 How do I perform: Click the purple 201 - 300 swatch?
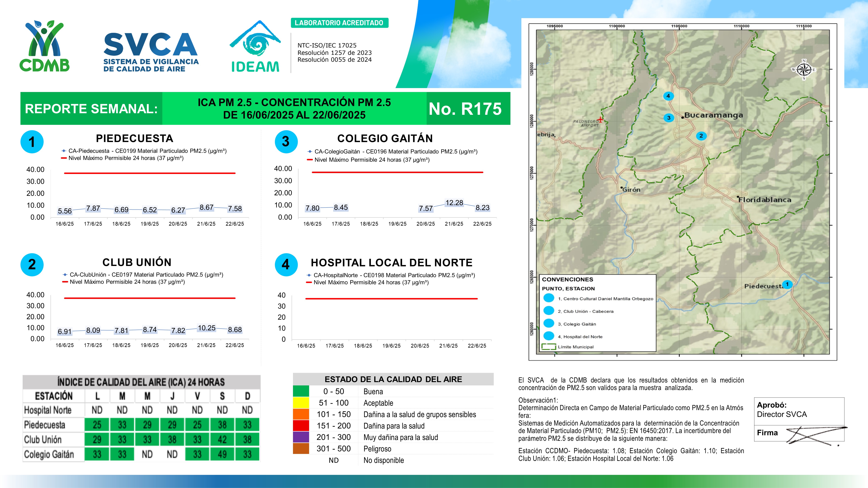click(301, 437)
